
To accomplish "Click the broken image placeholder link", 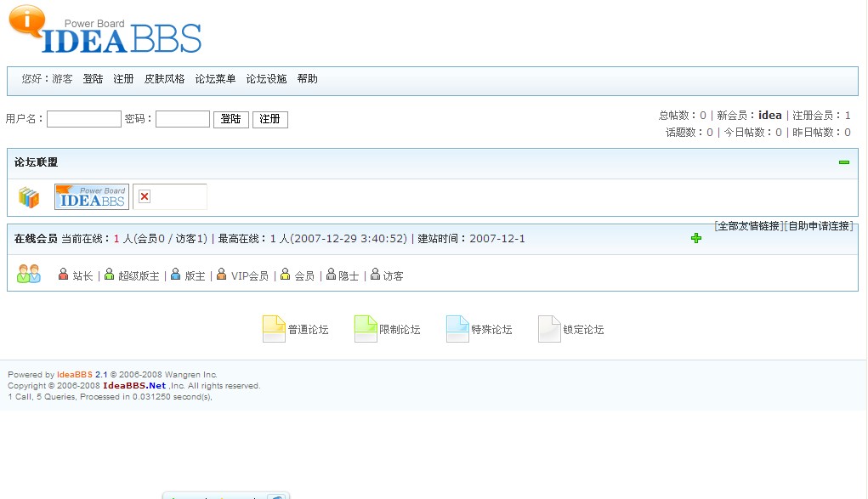I will pos(169,196).
